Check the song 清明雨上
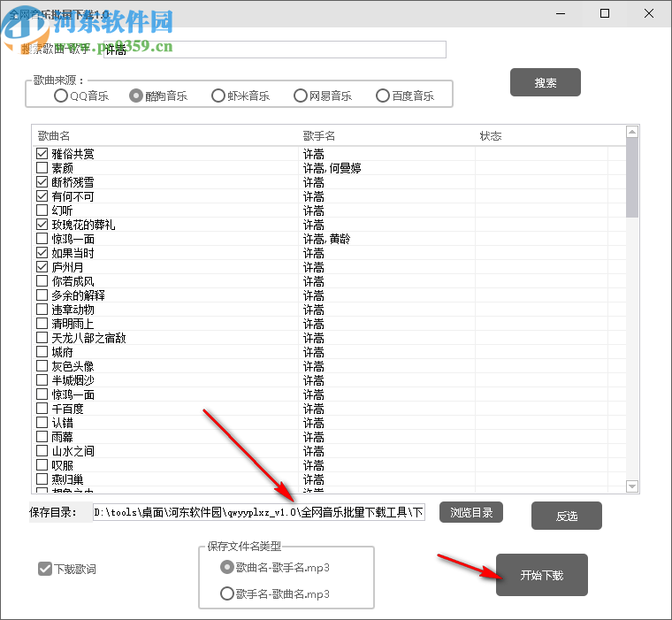Image resolution: width=672 pixels, height=620 pixels. point(42,324)
